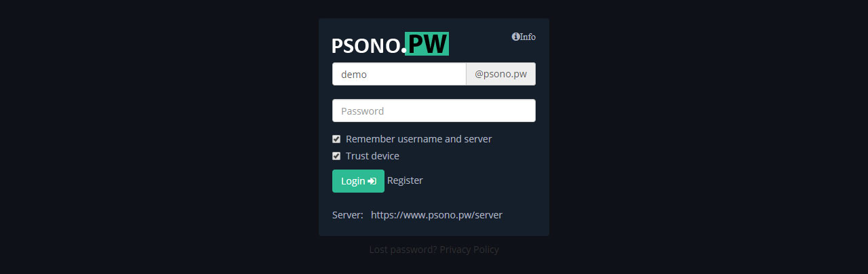868x274 pixels.
Task: Click the @psono.pw domain suffix addon
Action: 501,74
